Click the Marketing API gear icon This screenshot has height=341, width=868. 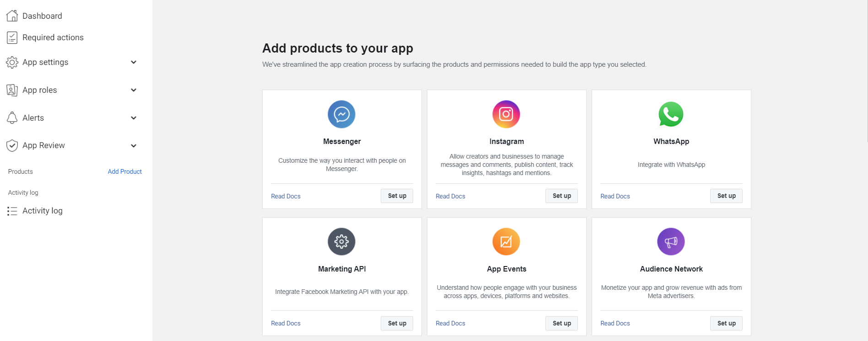[x=342, y=241]
